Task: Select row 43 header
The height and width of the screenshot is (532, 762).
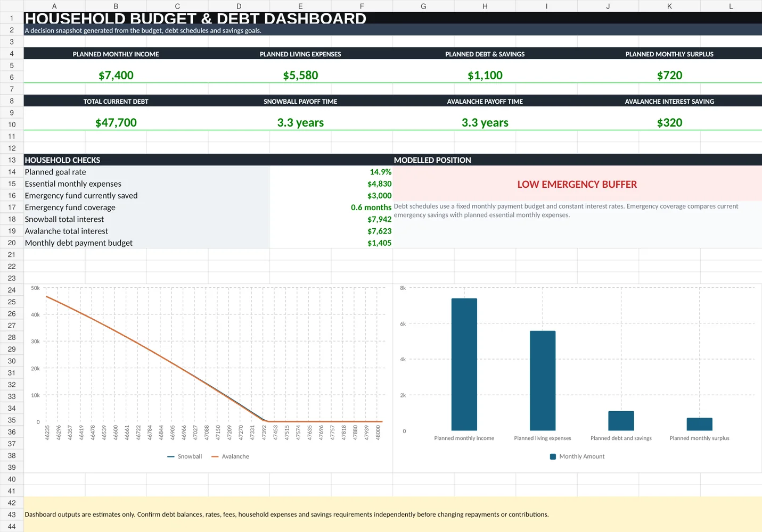Action: pos(12,514)
